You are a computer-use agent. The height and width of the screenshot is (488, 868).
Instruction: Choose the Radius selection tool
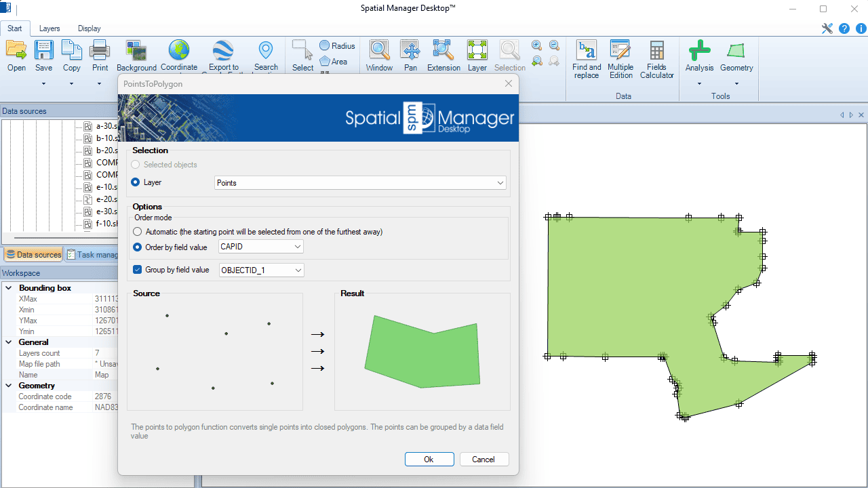pos(337,45)
